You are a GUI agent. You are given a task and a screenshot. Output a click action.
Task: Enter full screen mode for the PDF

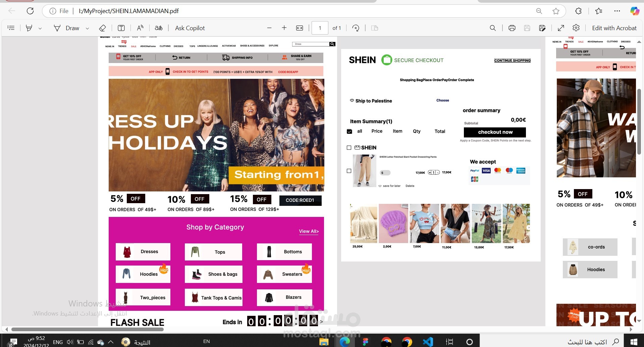click(561, 28)
